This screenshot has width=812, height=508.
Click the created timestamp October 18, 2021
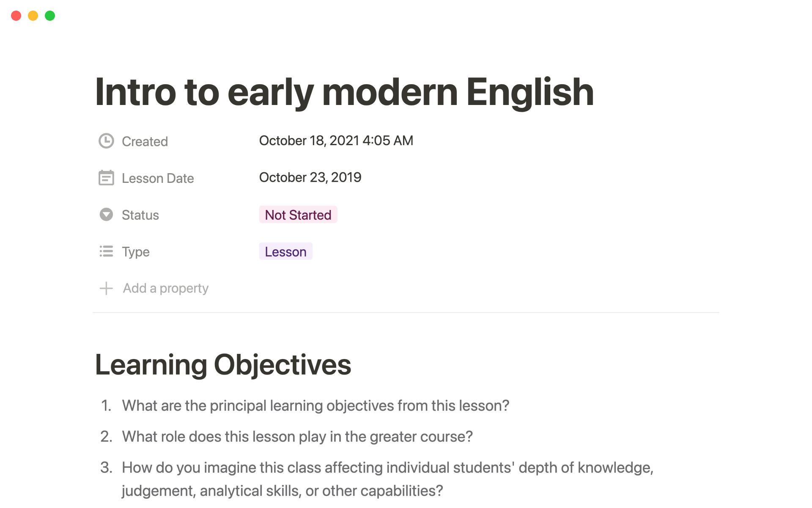pos(336,141)
